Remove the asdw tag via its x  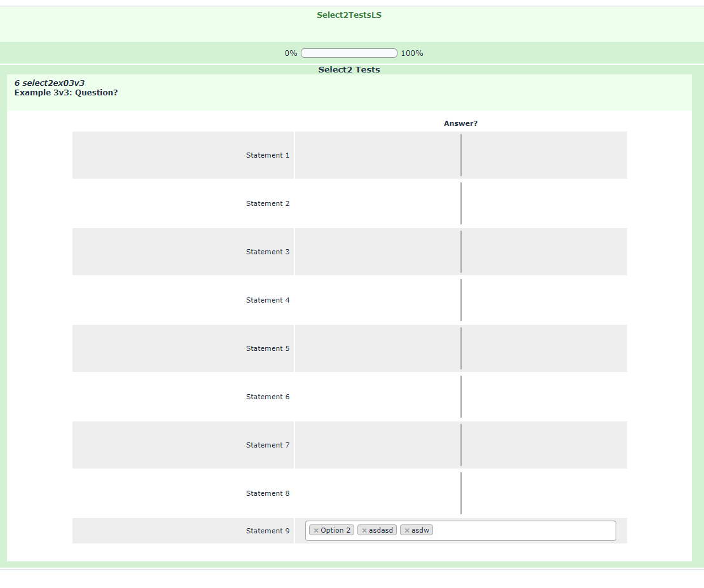407,531
